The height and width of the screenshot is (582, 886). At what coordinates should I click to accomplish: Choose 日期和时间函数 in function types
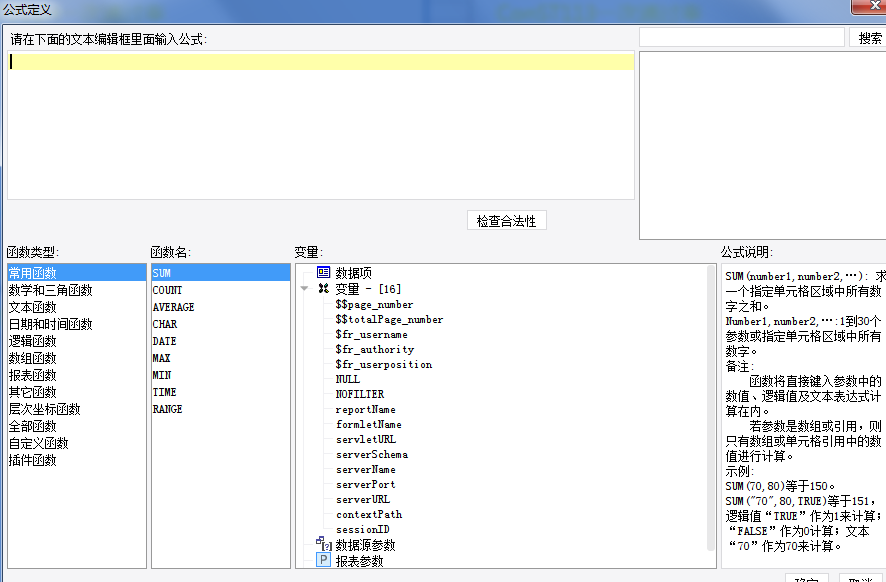pos(50,324)
